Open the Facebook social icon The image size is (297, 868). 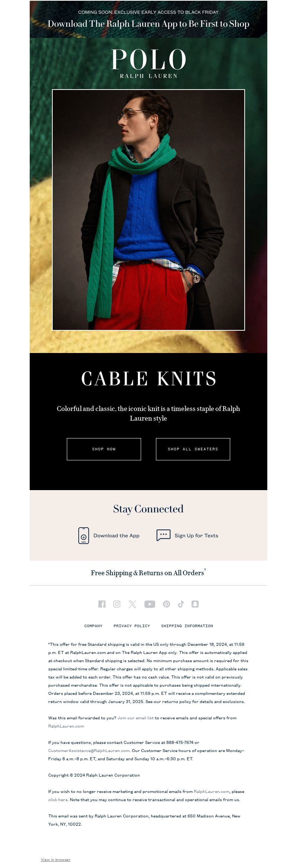coord(102,604)
